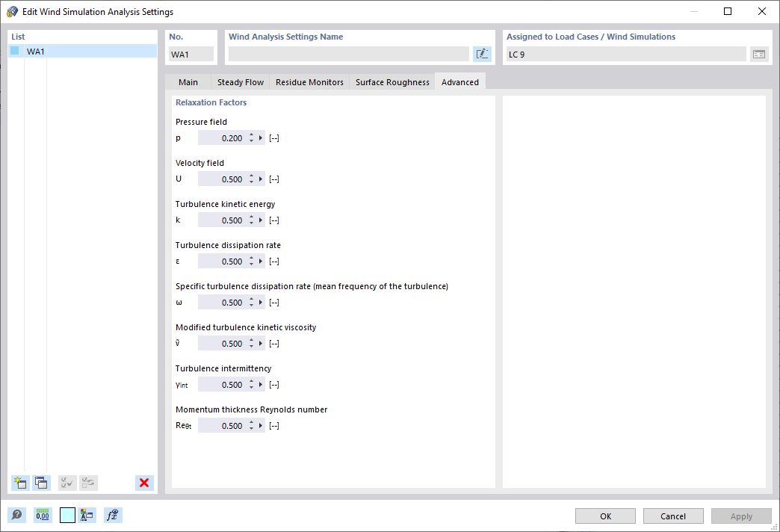
Task: Open the Surface Roughness tab
Action: tap(391, 82)
